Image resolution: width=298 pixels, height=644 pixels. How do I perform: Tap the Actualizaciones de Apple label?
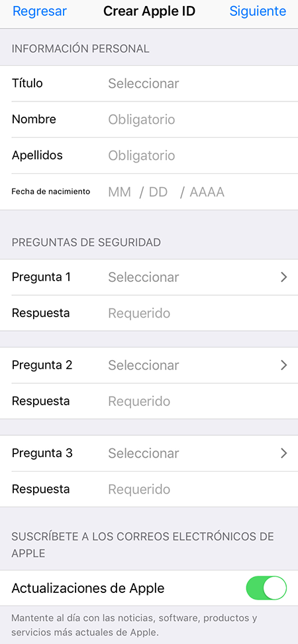pos(87,588)
